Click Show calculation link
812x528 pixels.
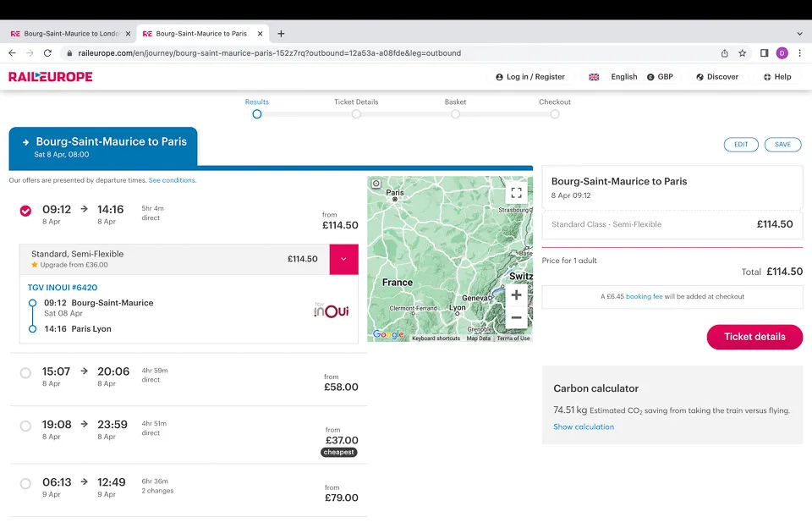point(584,427)
